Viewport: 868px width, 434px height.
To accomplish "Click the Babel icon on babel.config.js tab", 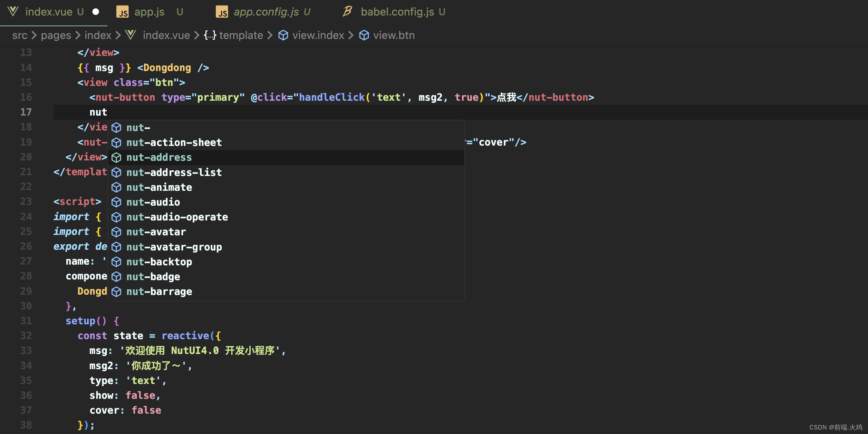I will (347, 11).
